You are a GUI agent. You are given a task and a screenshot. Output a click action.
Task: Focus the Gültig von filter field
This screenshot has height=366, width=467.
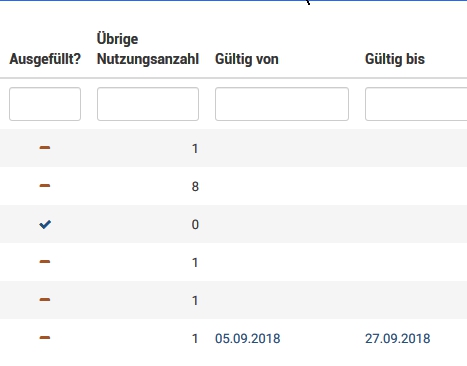point(282,104)
